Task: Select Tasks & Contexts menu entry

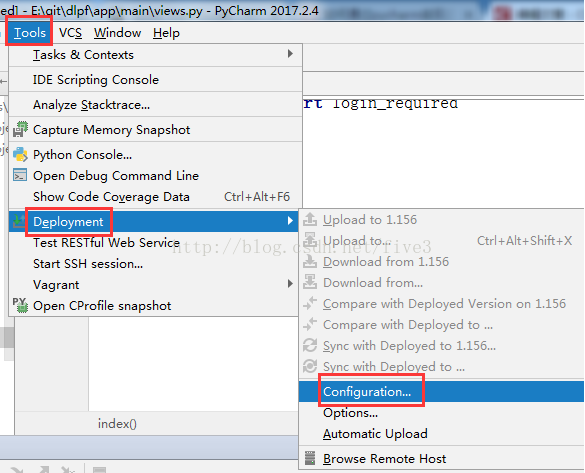Action: coord(155,55)
